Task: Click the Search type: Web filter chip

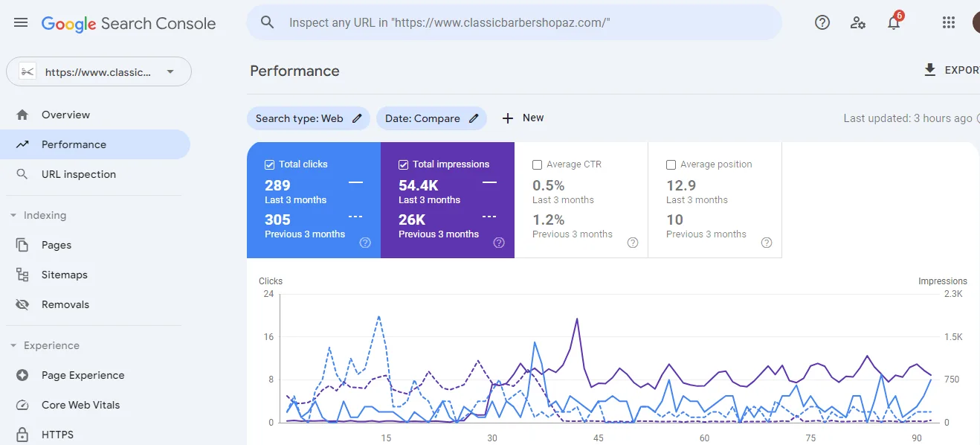Action: click(308, 118)
